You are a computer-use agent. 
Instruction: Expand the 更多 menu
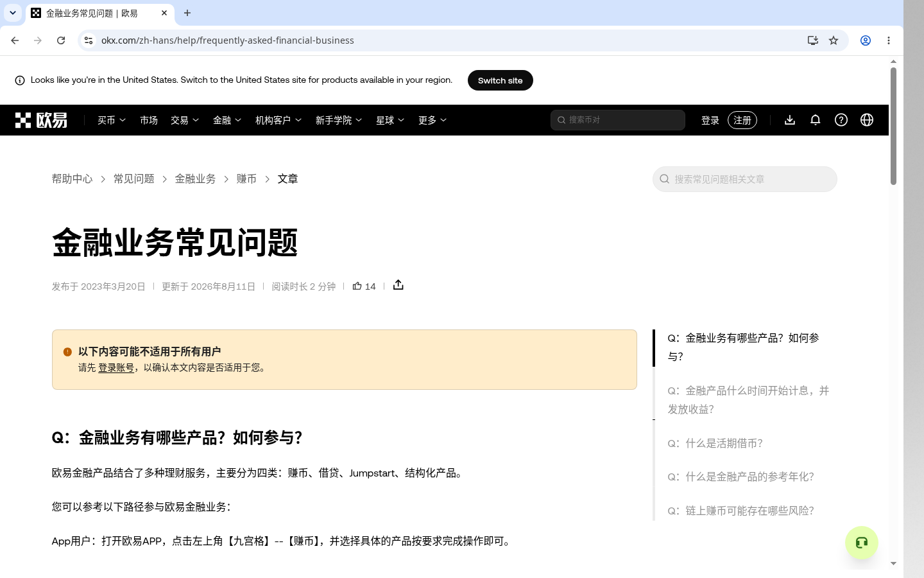[x=432, y=120]
